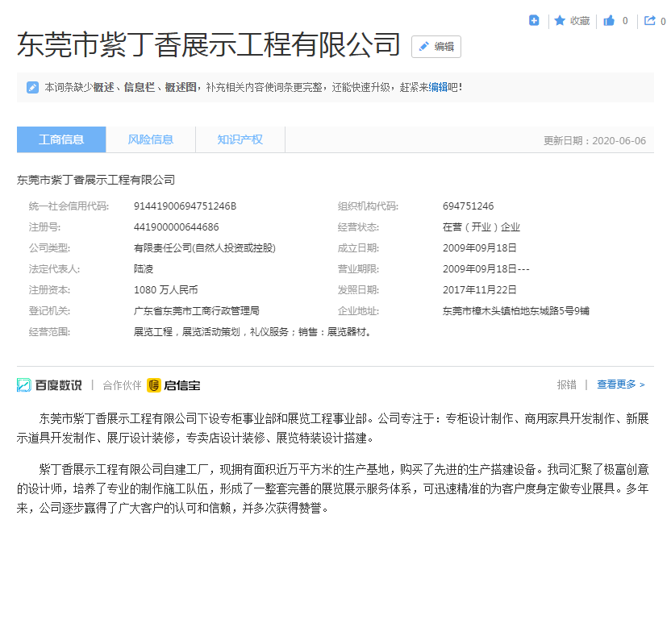Image resolution: width=671 pixels, height=644 pixels.
Task: Click the 百度数说 logo
Action: pos(49,385)
